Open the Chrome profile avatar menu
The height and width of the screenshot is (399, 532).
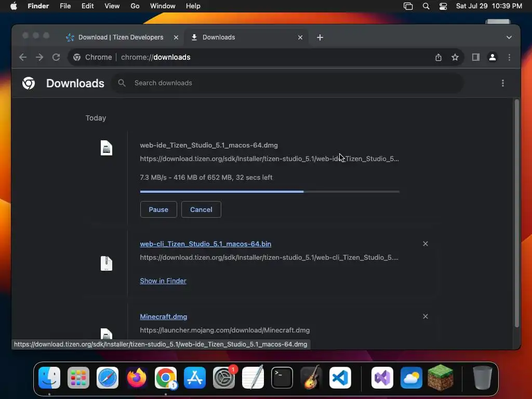[493, 57]
